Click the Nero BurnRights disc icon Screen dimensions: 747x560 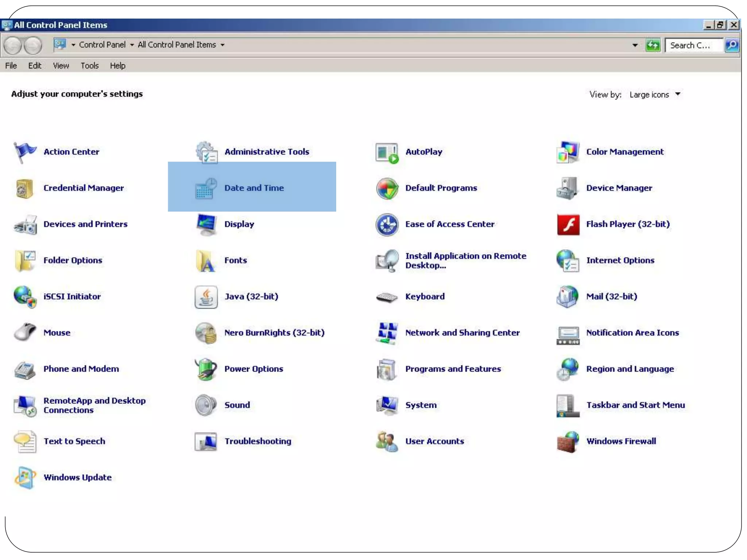point(206,332)
